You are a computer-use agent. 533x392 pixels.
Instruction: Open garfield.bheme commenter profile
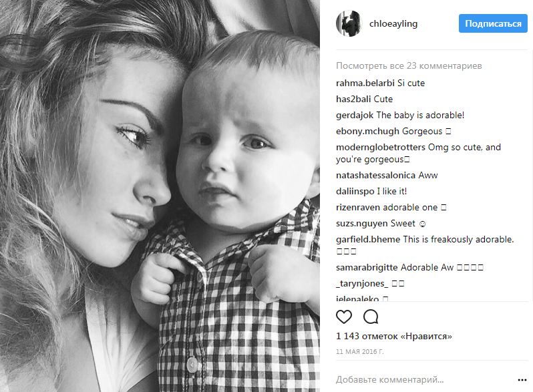368,239
